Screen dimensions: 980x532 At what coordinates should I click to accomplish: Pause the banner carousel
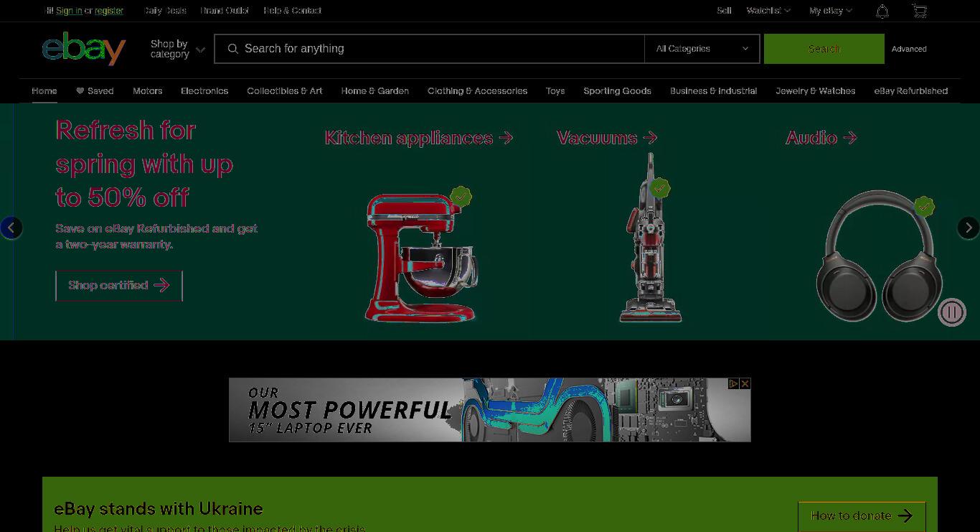(952, 312)
